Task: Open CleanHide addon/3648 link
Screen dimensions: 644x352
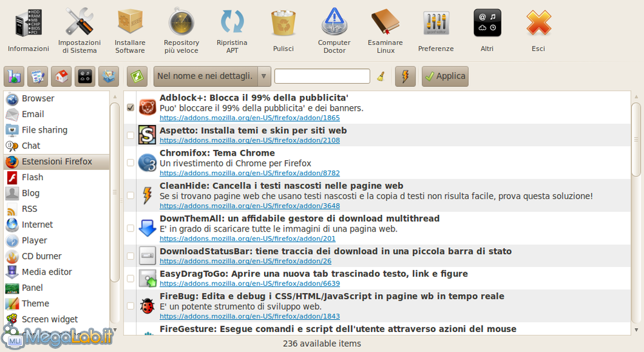Action: [250, 206]
